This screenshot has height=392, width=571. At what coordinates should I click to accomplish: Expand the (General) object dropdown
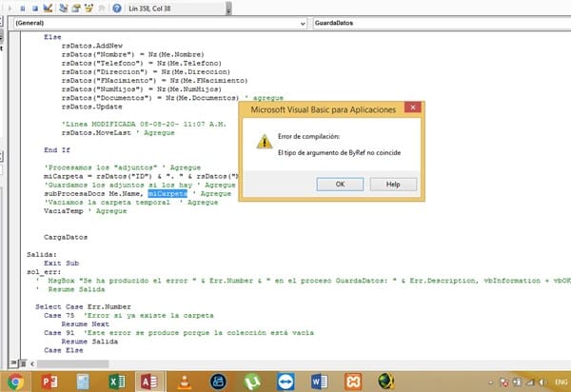(x=304, y=21)
